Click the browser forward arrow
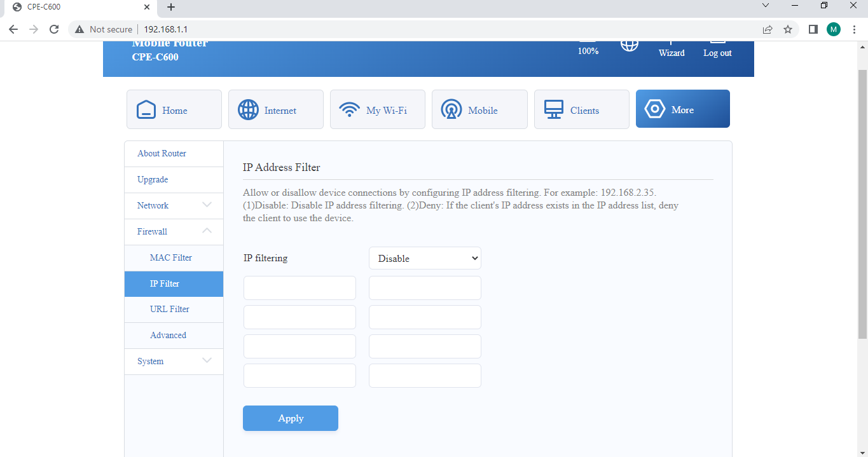Screen dimensions: 868x457 click(34, 29)
